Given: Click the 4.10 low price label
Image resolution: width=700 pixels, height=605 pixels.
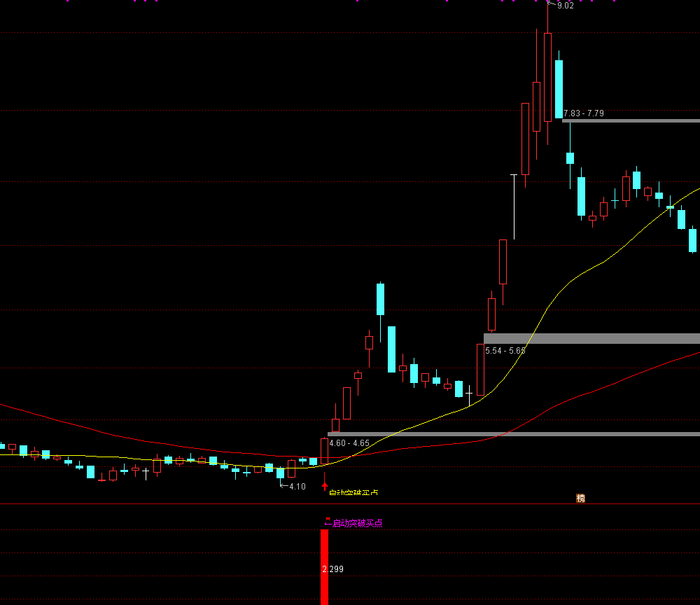Looking at the screenshot, I should pyautogui.click(x=296, y=486).
